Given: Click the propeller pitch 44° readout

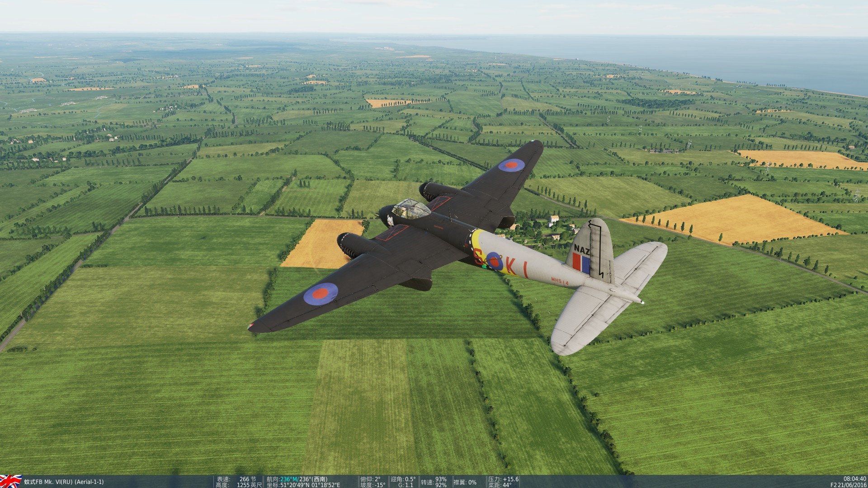Looking at the screenshot, I should 507,485.
